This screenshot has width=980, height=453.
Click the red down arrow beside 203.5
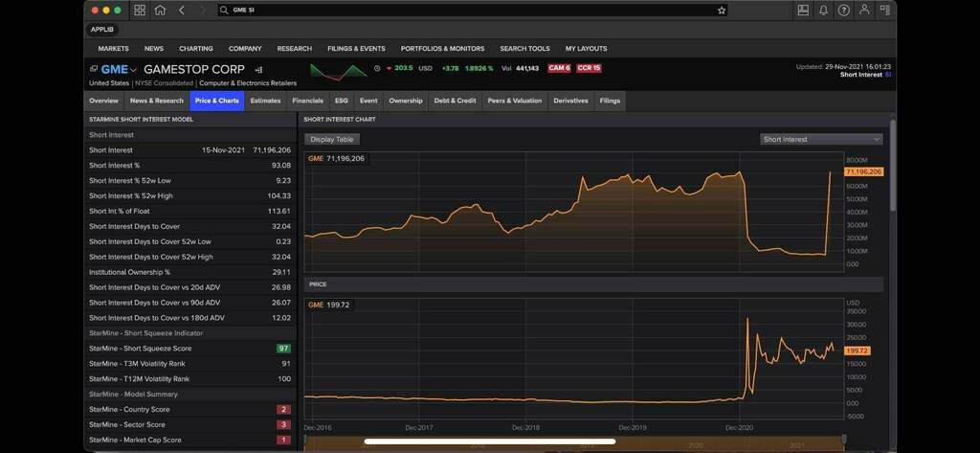coord(389,68)
